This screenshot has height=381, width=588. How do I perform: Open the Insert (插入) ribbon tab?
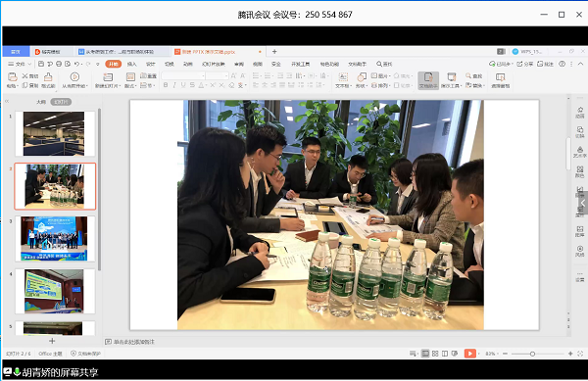point(132,64)
